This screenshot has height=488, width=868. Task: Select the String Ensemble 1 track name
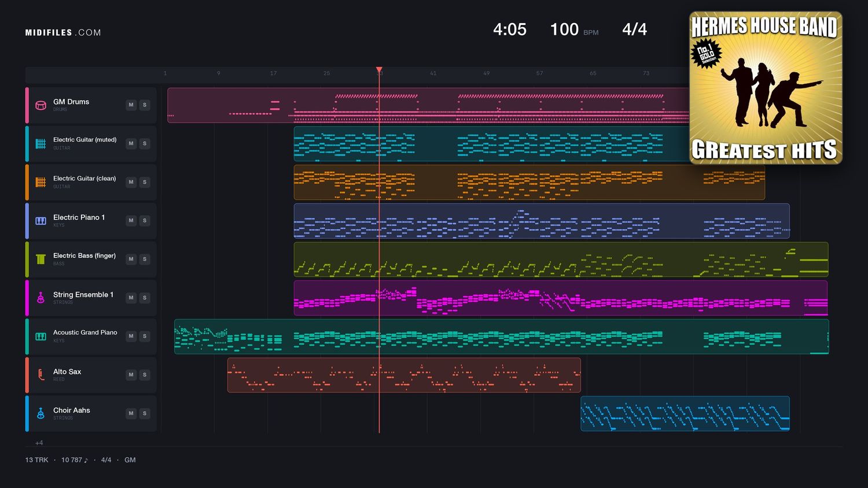point(83,295)
